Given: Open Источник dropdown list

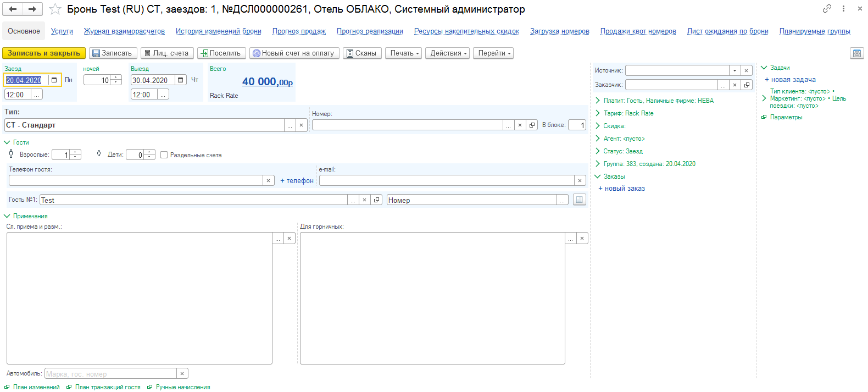Looking at the screenshot, I should point(735,70).
